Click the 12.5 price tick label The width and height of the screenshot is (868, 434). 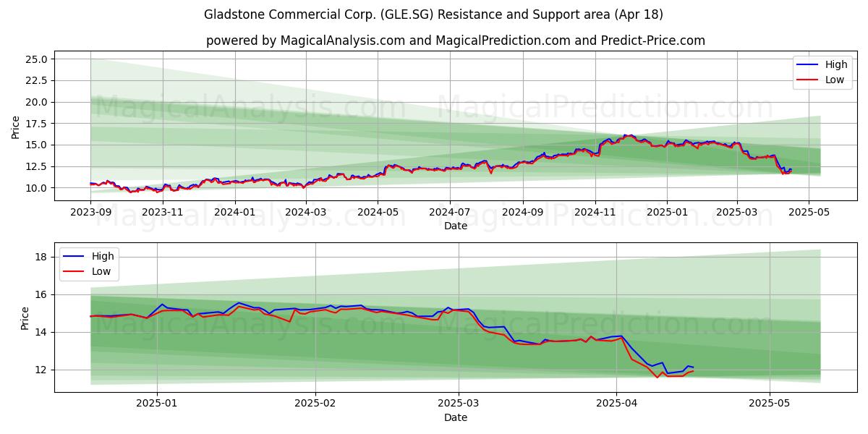[x=36, y=166]
